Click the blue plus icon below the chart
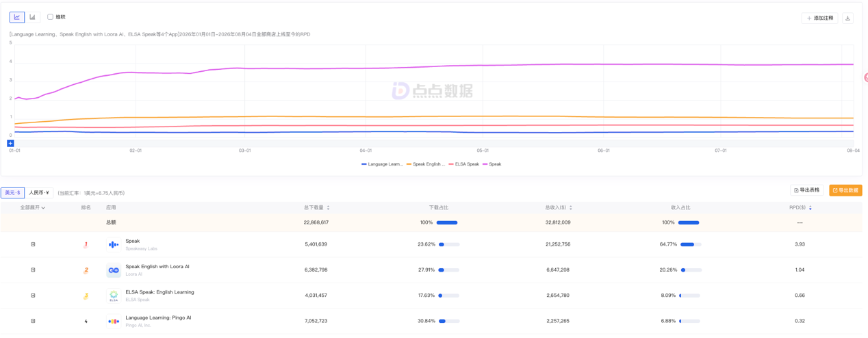Screen dimensions: 868x338 pos(10,144)
